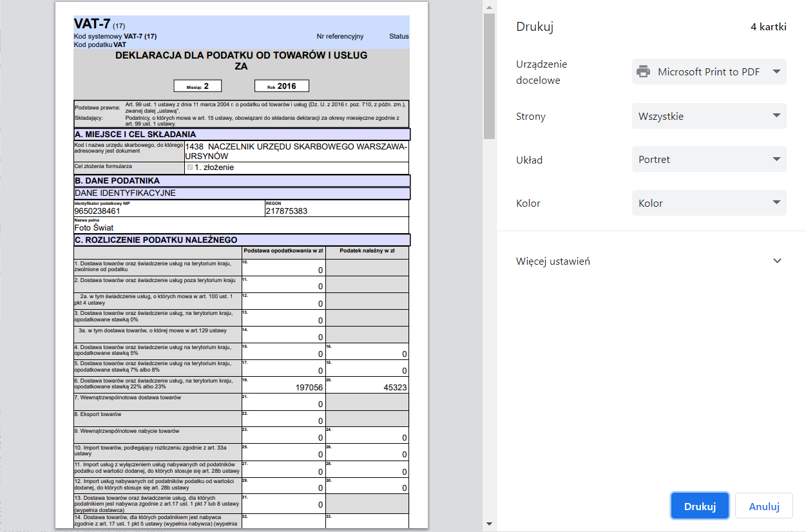The height and width of the screenshot is (532, 806).
Task: Click the REGON value 217875383
Action: pyautogui.click(x=287, y=211)
